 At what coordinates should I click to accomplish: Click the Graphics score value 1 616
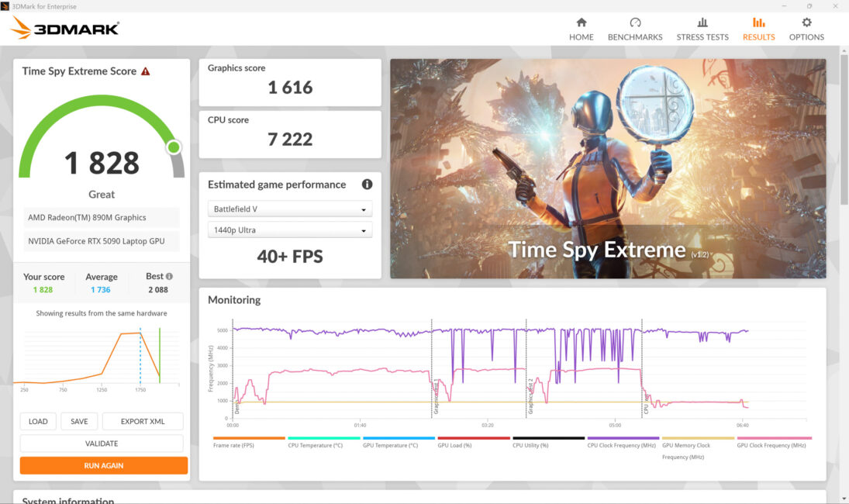pos(290,87)
